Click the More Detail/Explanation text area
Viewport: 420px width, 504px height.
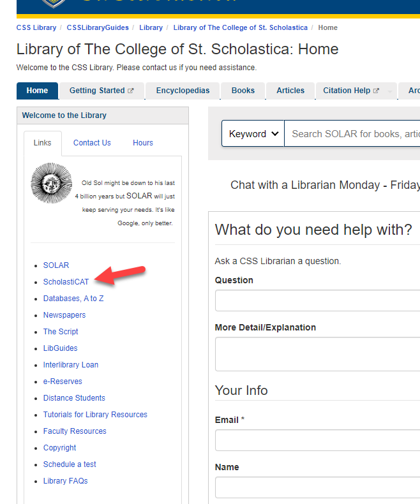[x=318, y=354]
